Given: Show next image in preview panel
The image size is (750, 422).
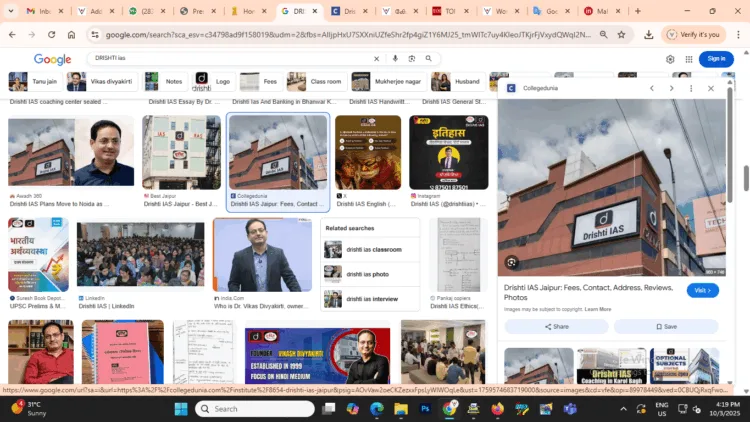Looking at the screenshot, I should [670, 88].
